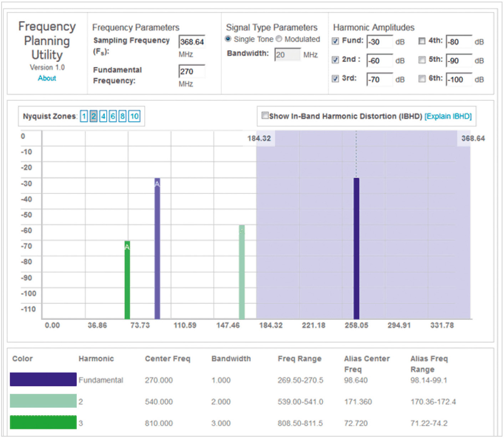Click the Bandwidth input field

pos(287,55)
